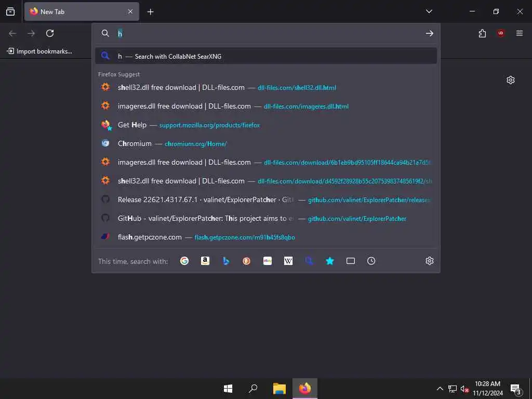
Task: Search this time with DuckDuckGo
Action: click(247, 261)
